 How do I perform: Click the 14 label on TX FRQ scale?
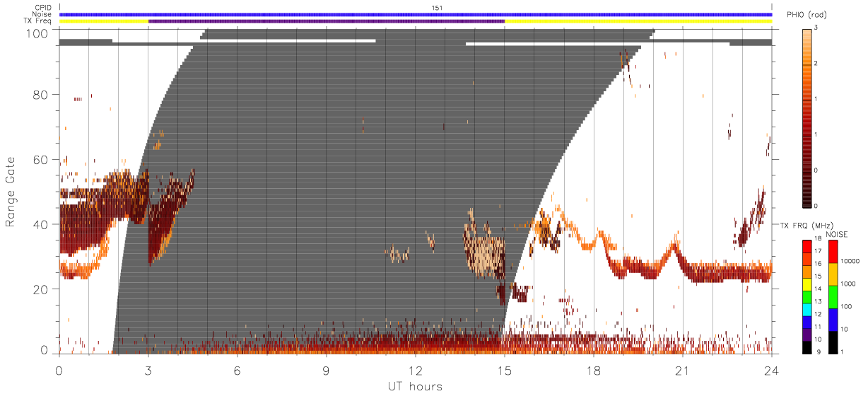coord(819,289)
